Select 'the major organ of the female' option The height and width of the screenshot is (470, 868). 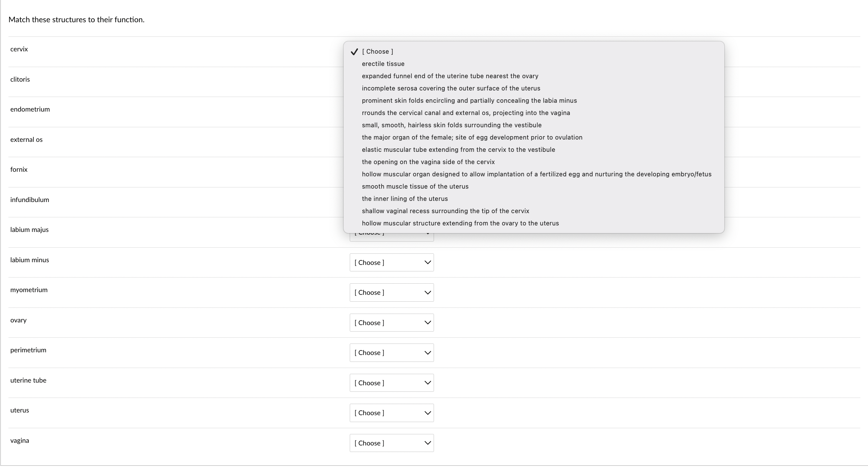(472, 137)
